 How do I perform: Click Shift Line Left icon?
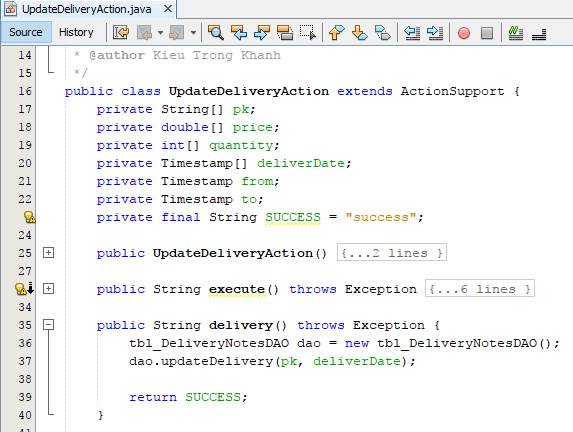tap(411, 33)
